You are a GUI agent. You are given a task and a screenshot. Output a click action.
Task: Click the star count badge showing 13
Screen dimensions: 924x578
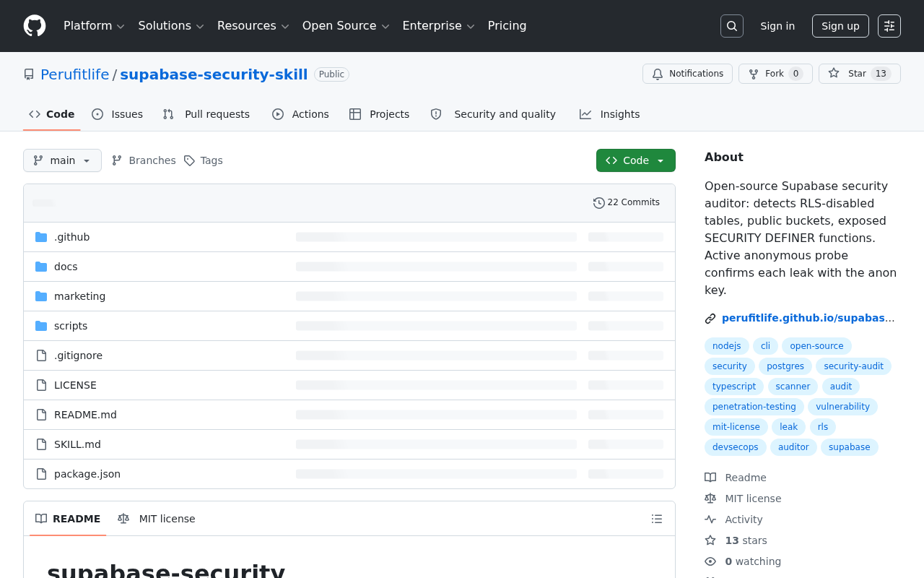[881, 74]
